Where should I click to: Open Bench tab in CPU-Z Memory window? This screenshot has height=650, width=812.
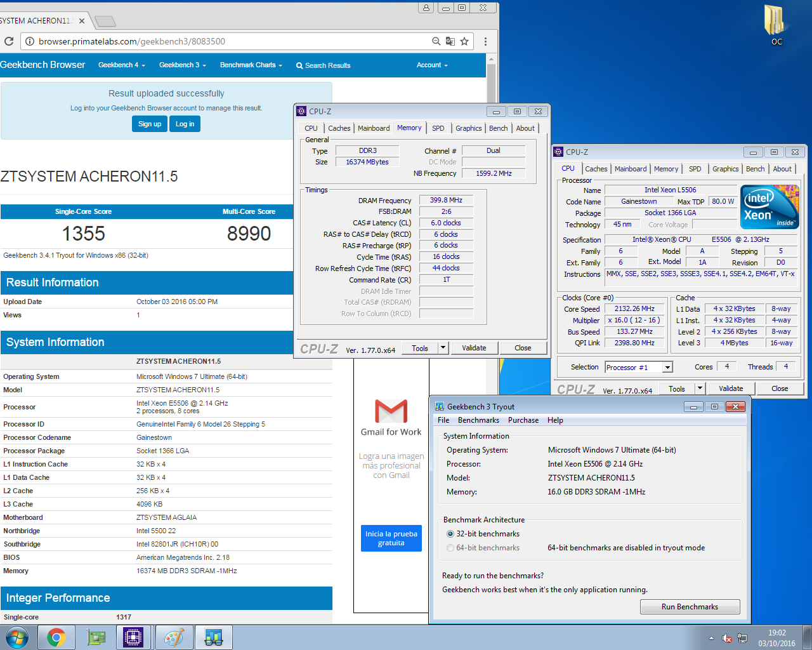(498, 128)
